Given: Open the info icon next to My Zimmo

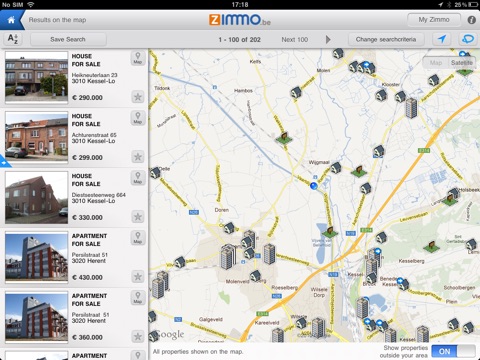Looking at the screenshot, I should coord(471,20).
